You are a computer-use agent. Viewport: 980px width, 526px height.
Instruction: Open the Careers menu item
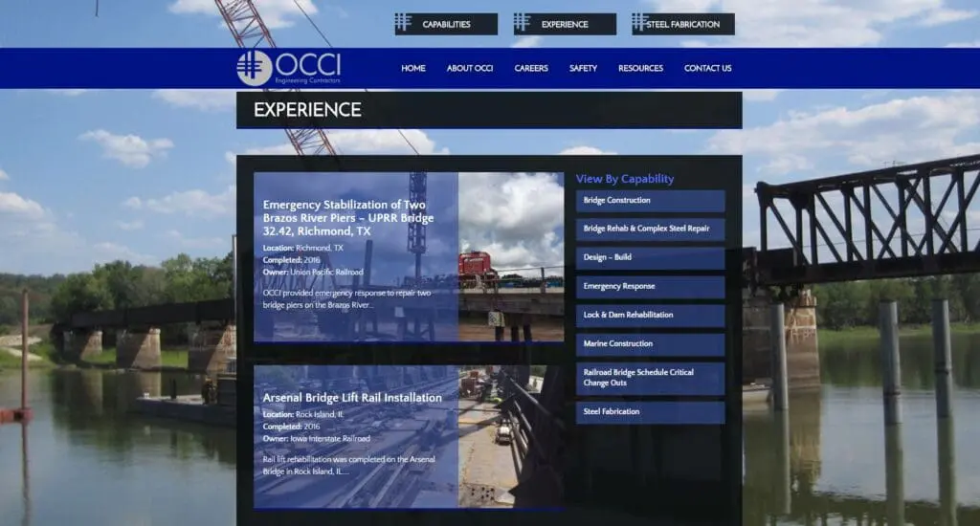click(531, 68)
